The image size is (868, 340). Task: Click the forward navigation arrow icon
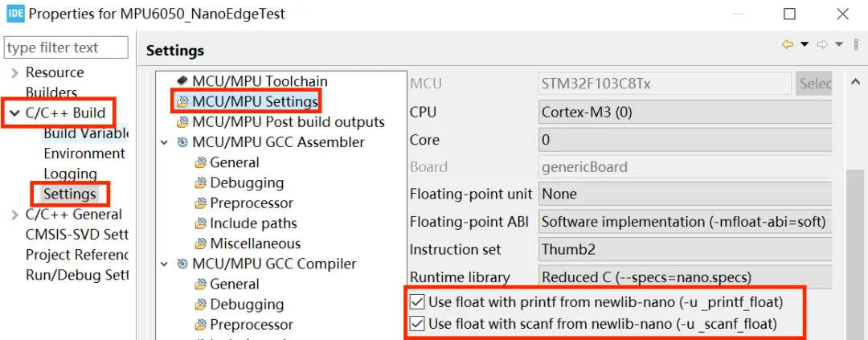(821, 45)
